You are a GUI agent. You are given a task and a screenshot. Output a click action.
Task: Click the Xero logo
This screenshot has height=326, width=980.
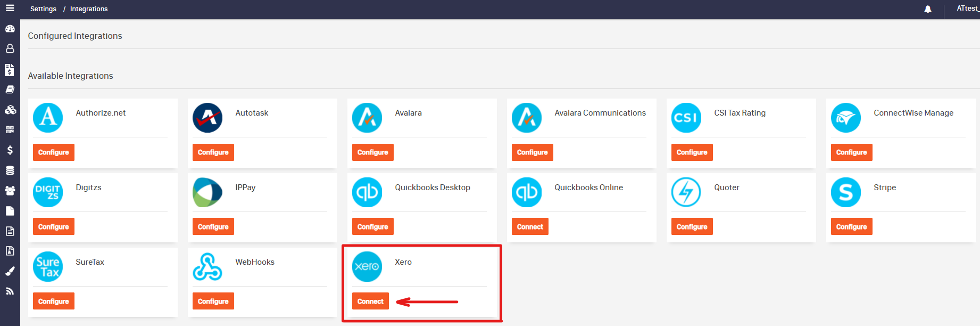367,267
